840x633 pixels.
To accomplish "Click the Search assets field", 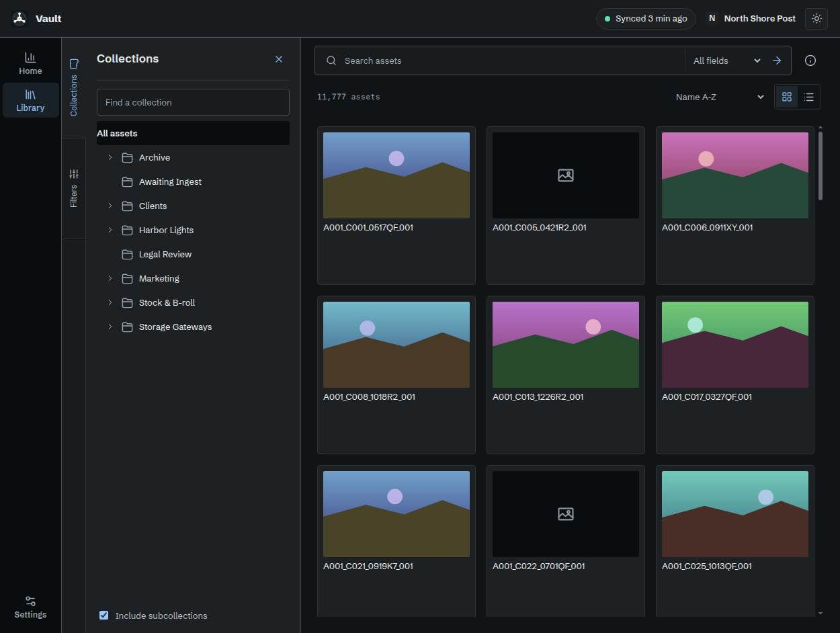I will (511, 60).
